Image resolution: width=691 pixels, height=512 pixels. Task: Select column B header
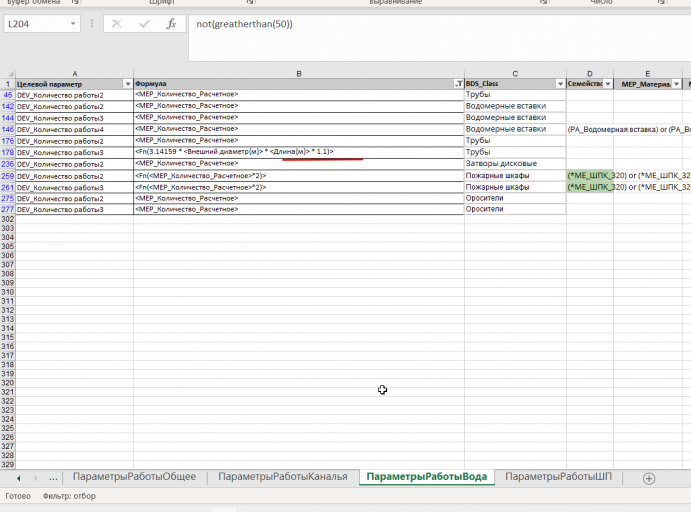(x=299, y=74)
